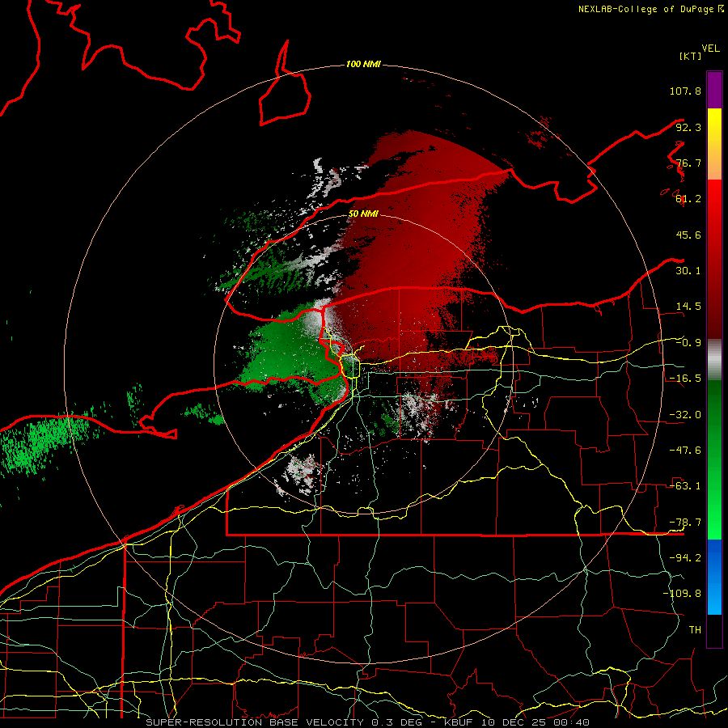Select the 92.3 velocity scale value
Image resolution: width=728 pixels, height=728 pixels.
coord(688,127)
